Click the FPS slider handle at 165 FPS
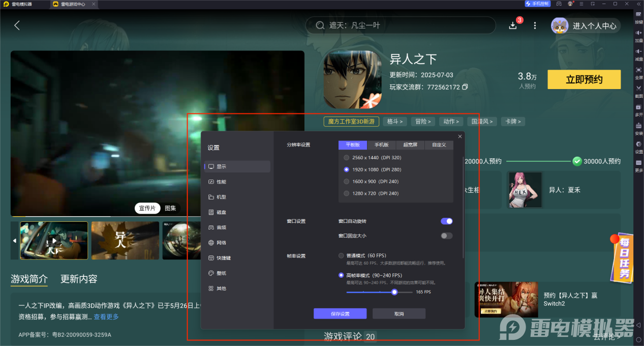The height and width of the screenshot is (346, 644). pos(394,292)
